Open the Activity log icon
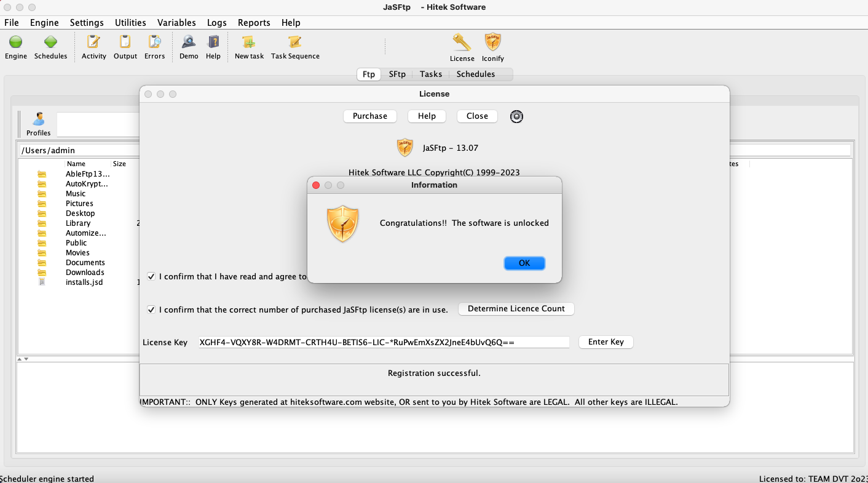 [x=93, y=42]
